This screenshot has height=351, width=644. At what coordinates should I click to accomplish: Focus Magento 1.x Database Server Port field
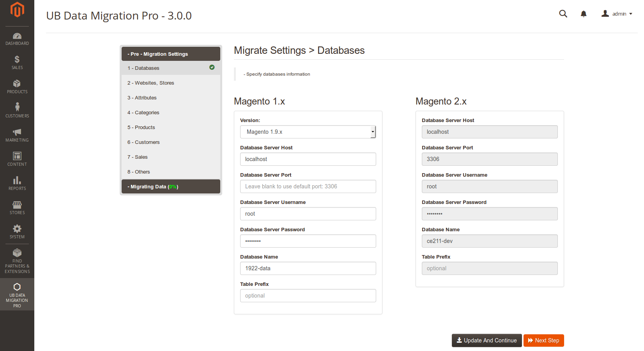point(308,186)
